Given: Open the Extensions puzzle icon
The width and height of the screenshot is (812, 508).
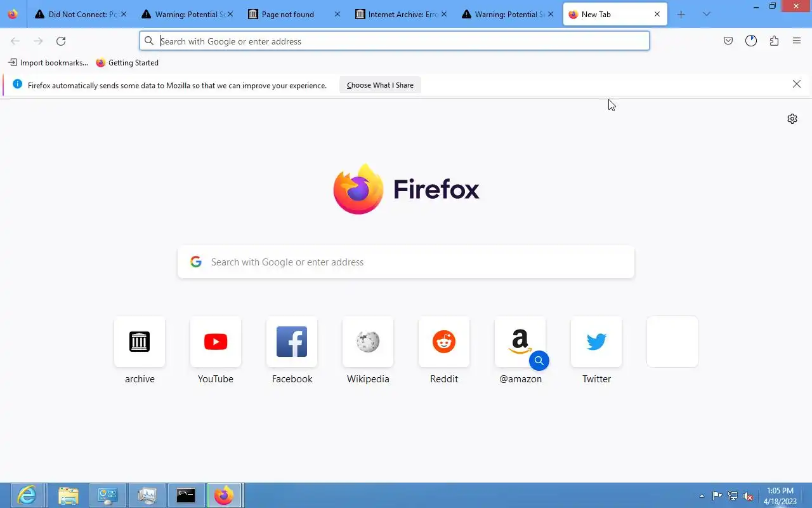Looking at the screenshot, I should (x=774, y=41).
